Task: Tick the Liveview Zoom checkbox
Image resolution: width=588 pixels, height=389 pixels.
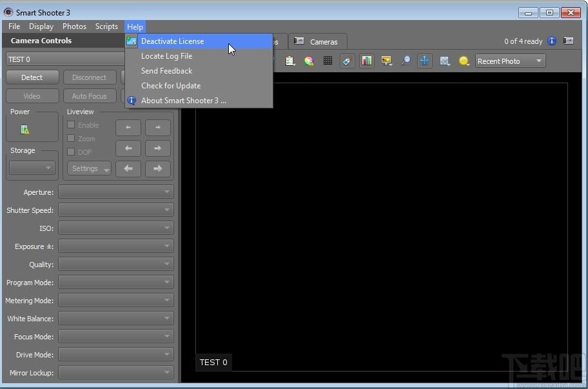Action: (71, 138)
